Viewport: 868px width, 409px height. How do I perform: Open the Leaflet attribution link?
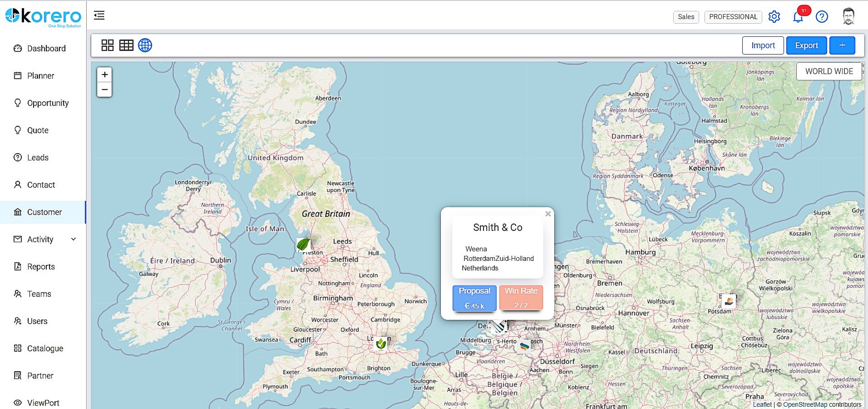(762, 404)
